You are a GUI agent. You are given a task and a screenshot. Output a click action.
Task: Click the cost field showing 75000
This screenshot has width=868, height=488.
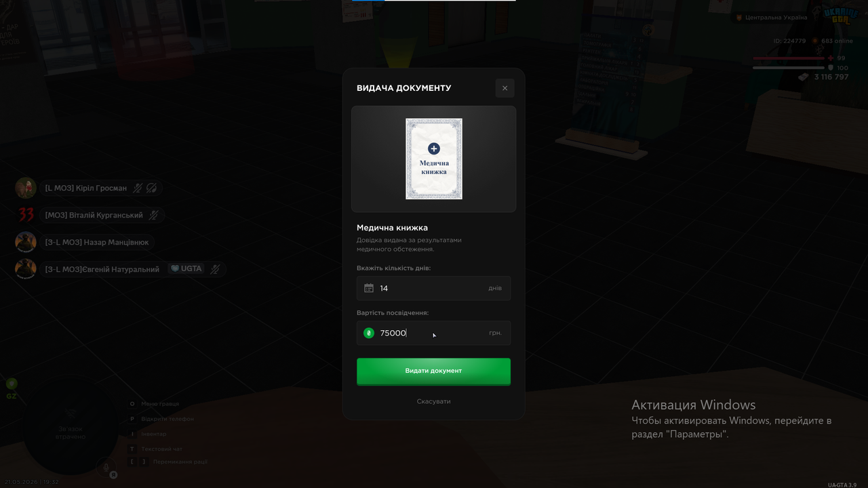point(434,333)
